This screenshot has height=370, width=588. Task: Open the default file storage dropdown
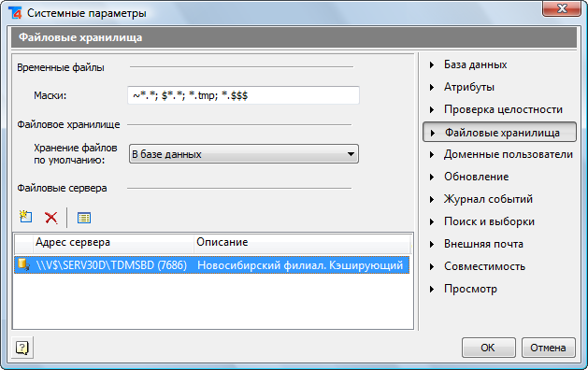coord(244,154)
